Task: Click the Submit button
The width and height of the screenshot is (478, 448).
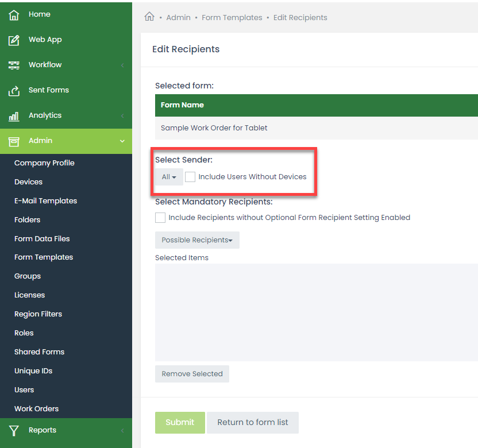Action: (180, 422)
